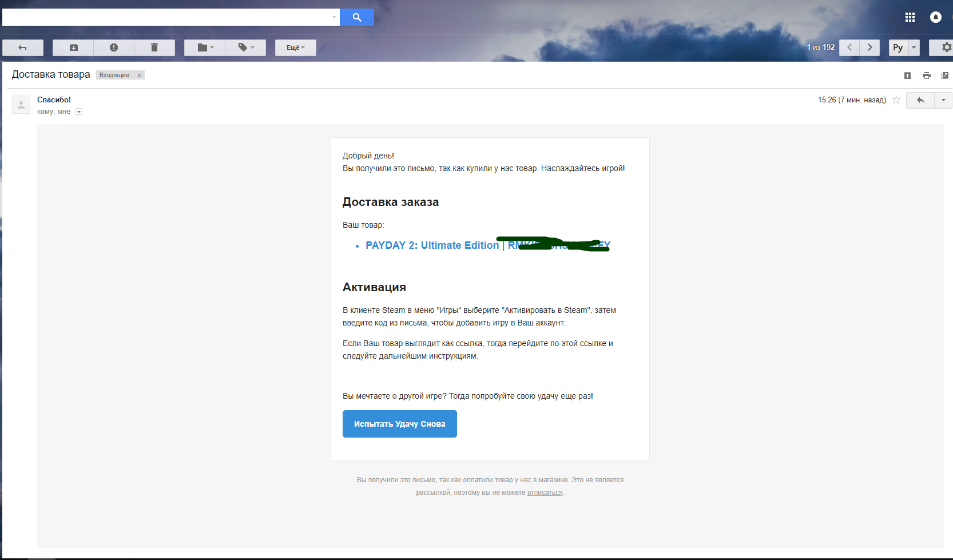Viewport: 953px width, 560px height.
Task: Open the Move to folder dropdown
Action: [x=205, y=47]
